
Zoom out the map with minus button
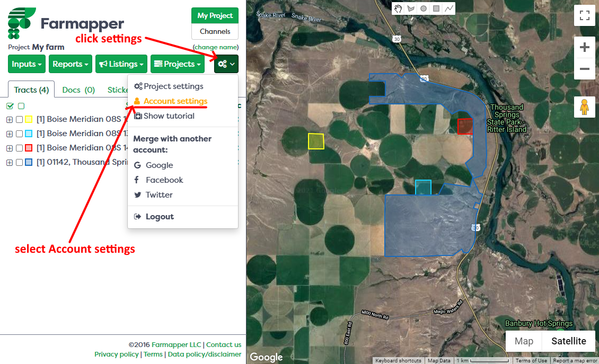click(x=585, y=69)
